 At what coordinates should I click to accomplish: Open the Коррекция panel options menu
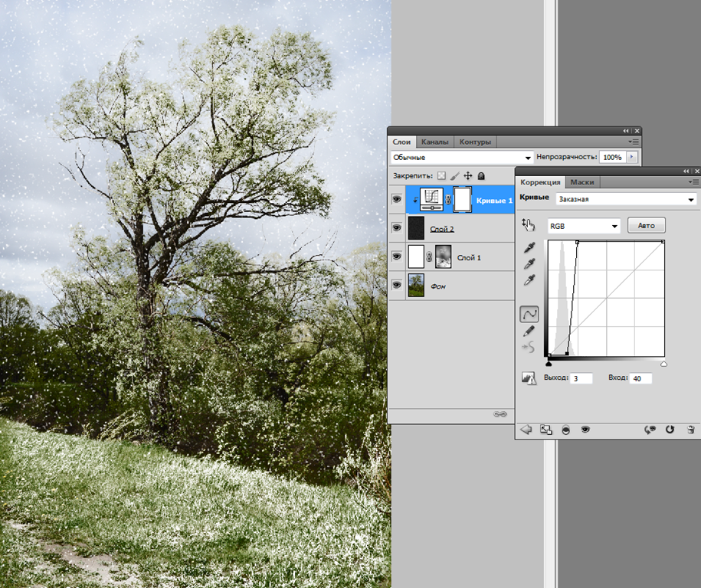[693, 182]
